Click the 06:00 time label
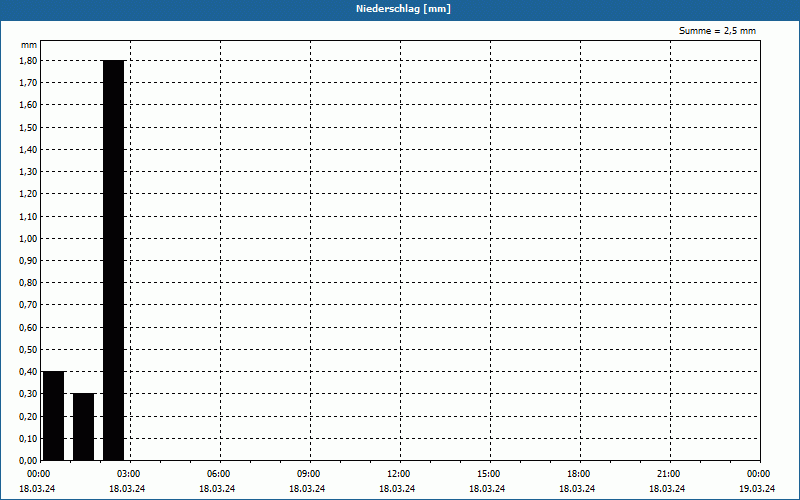This screenshot has height=500, width=800. (x=219, y=474)
